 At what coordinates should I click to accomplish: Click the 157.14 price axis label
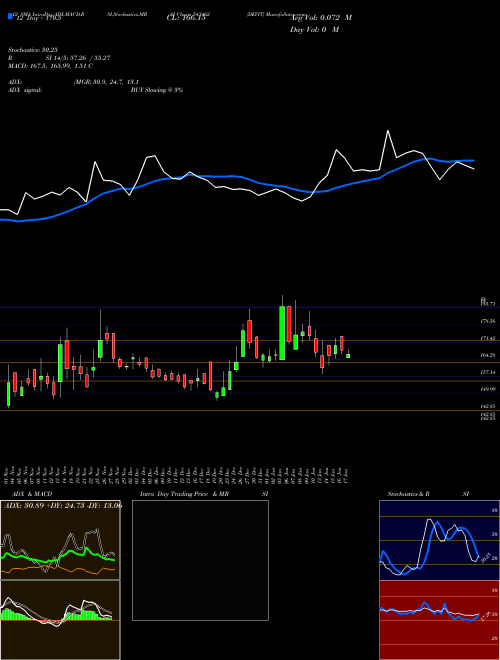pos(487,373)
